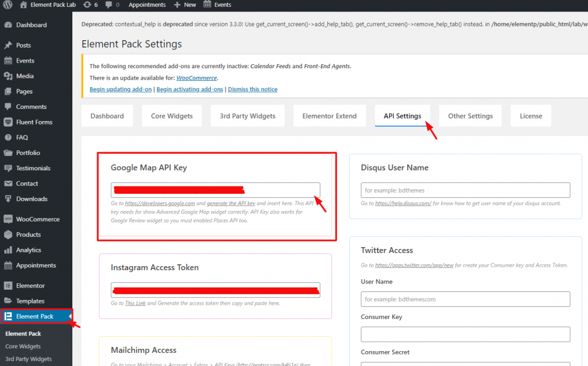The height and width of the screenshot is (366, 588).
Task: Click the updates counter icon
Action: point(87,5)
